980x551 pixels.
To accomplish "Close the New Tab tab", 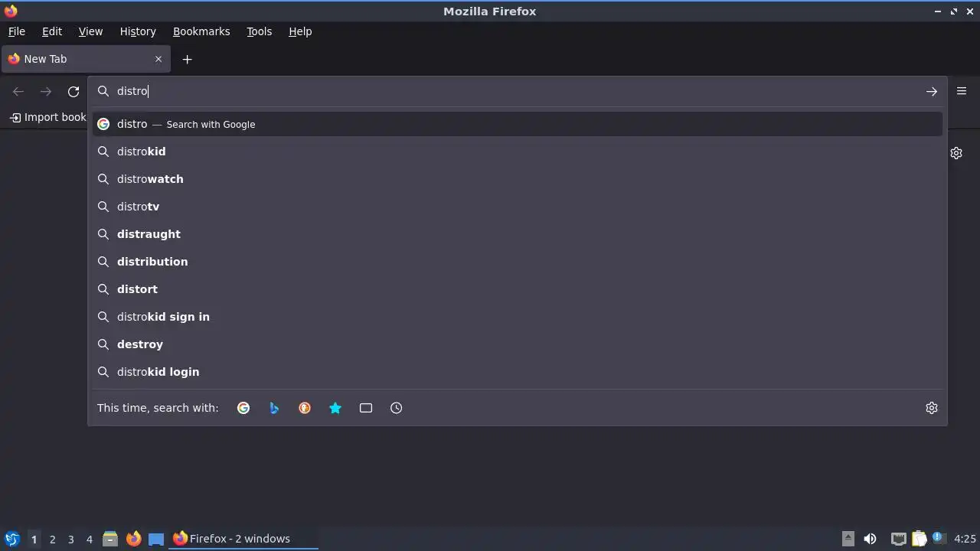I will coord(158,59).
